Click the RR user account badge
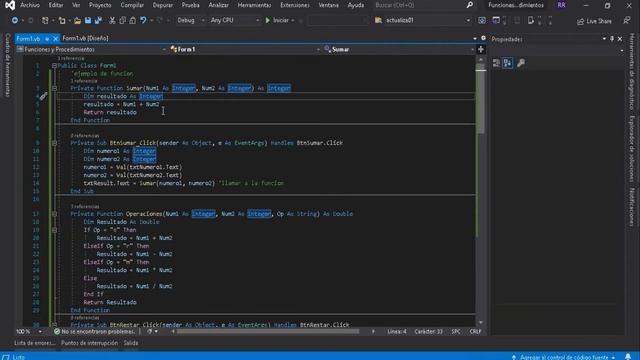The height and width of the screenshot is (360, 640). 562,5
